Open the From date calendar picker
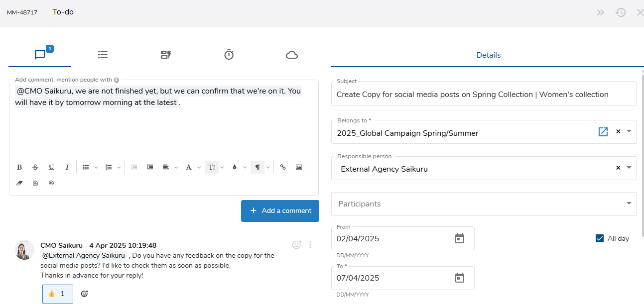Screen dimensions: 644x304 pos(460,238)
